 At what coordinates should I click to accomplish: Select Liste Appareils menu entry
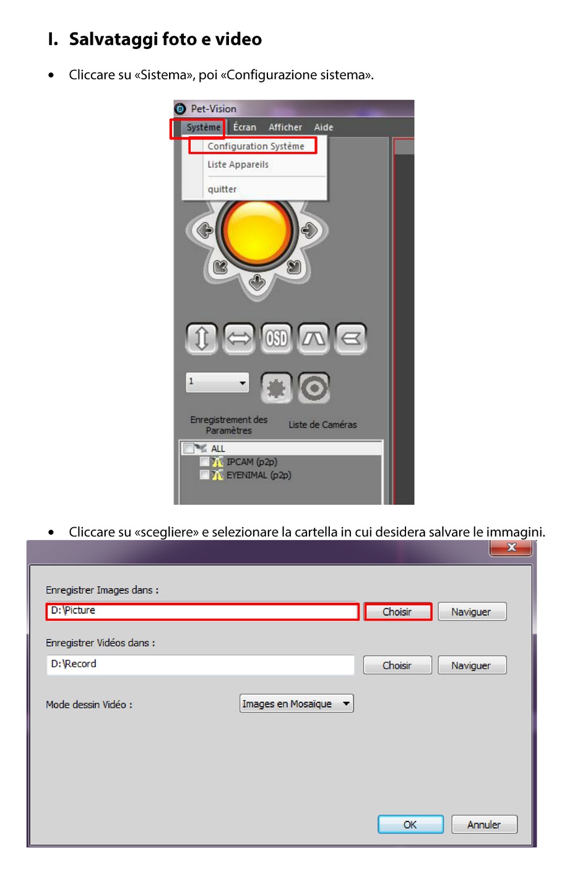coord(238,165)
